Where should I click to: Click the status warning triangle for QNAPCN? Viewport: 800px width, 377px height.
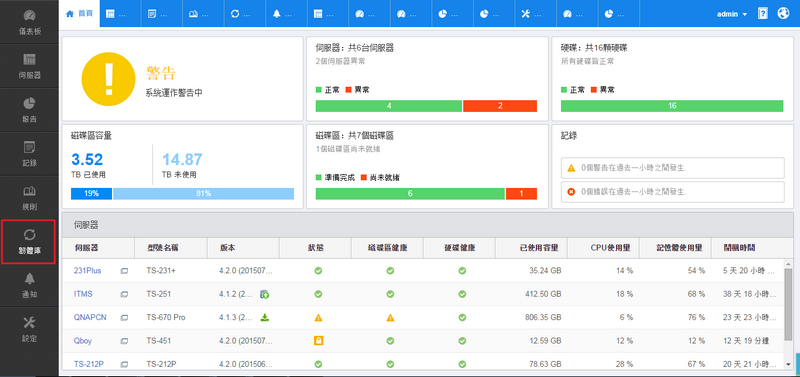click(x=318, y=317)
